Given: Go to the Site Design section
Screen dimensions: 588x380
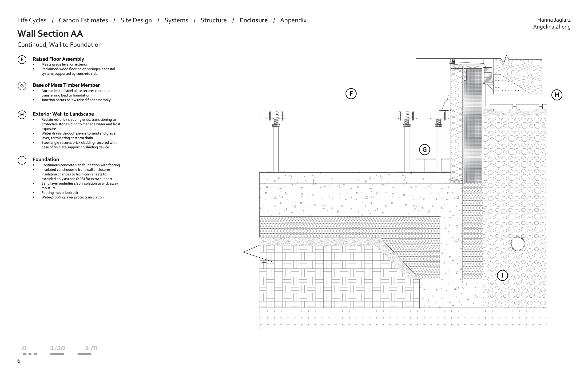Looking at the screenshot, I should click(x=136, y=20).
